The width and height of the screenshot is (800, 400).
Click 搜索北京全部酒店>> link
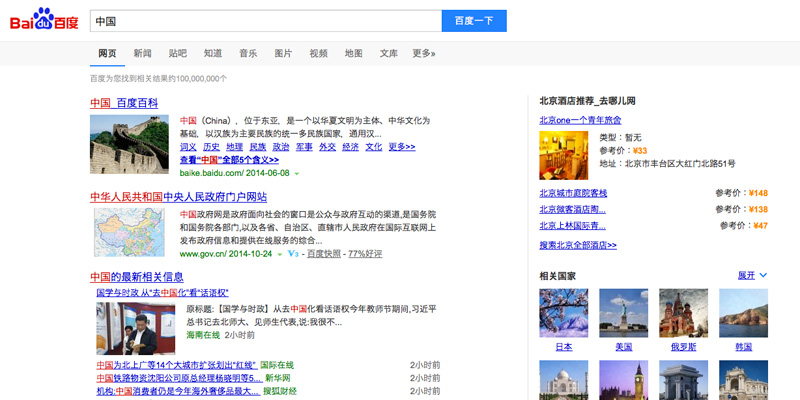pyautogui.click(x=578, y=245)
